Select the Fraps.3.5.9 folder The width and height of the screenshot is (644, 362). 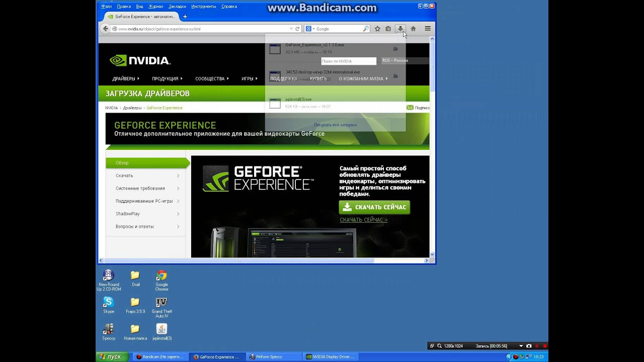coord(135,305)
